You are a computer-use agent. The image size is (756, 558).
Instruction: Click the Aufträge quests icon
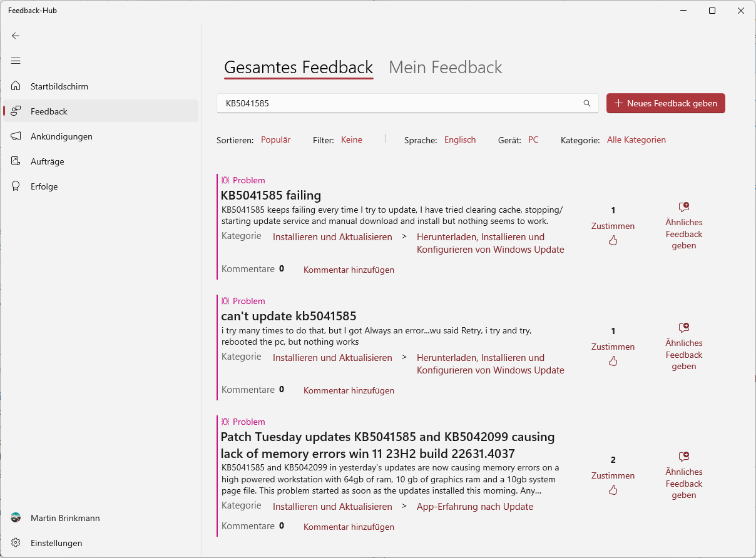16,161
